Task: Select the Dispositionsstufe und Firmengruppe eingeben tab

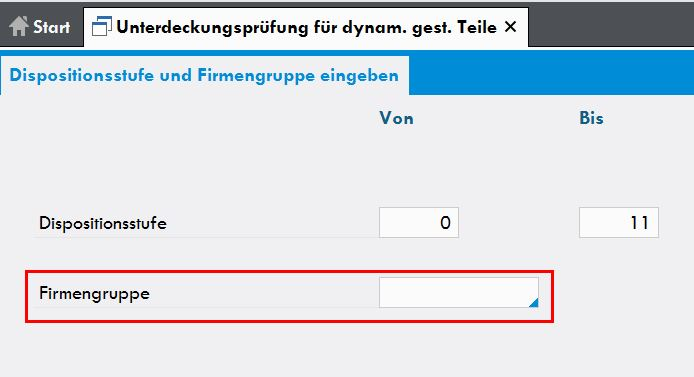Action: click(204, 75)
